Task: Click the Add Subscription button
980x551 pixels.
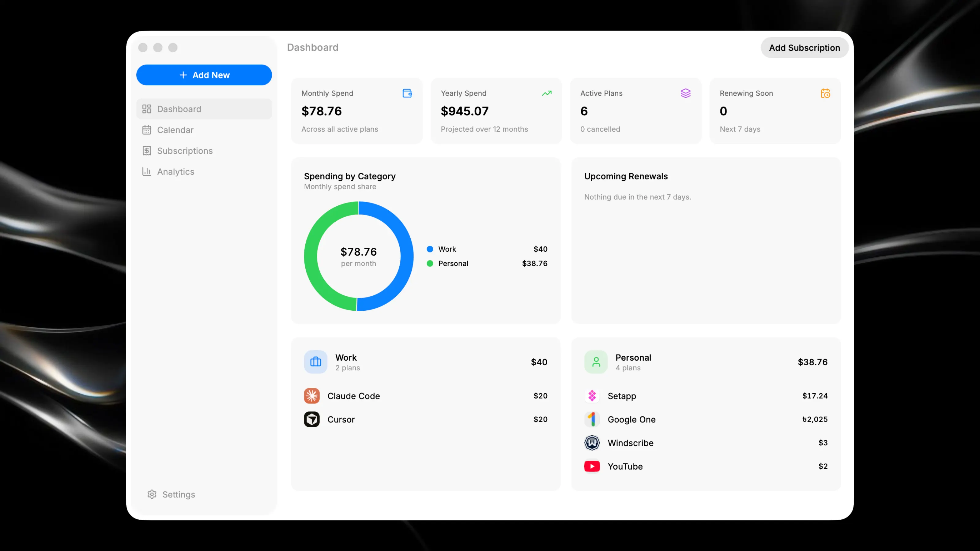Action: pyautogui.click(x=804, y=48)
